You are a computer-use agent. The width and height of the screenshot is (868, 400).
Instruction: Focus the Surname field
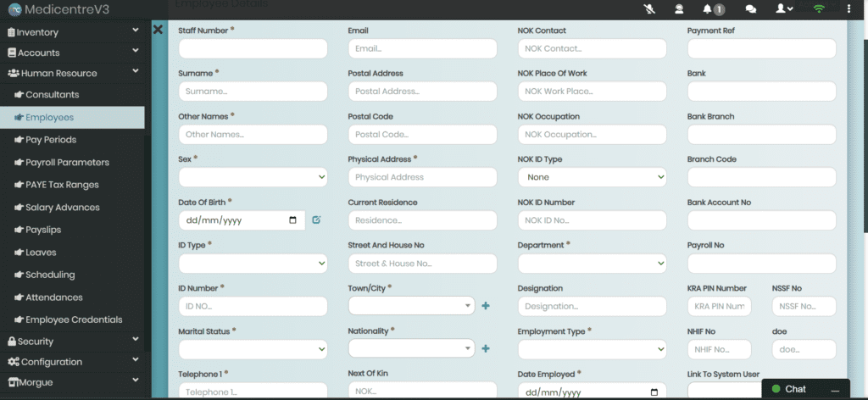253,92
